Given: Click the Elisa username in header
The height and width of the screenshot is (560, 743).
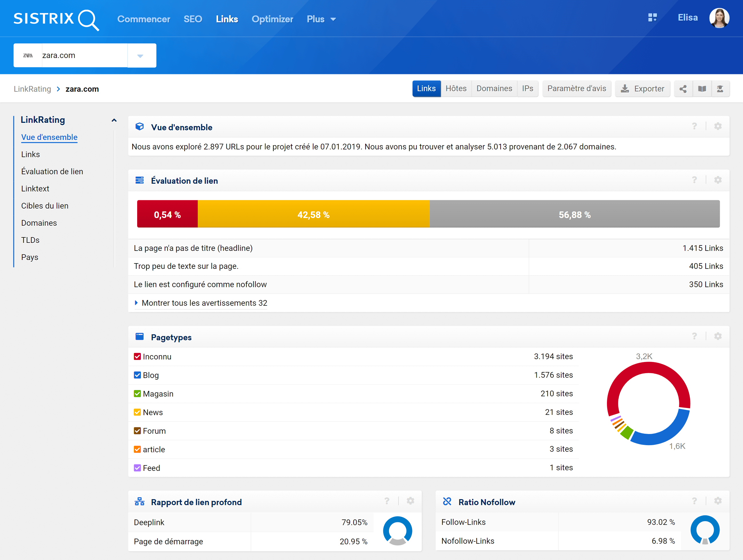Looking at the screenshot, I should point(688,17).
